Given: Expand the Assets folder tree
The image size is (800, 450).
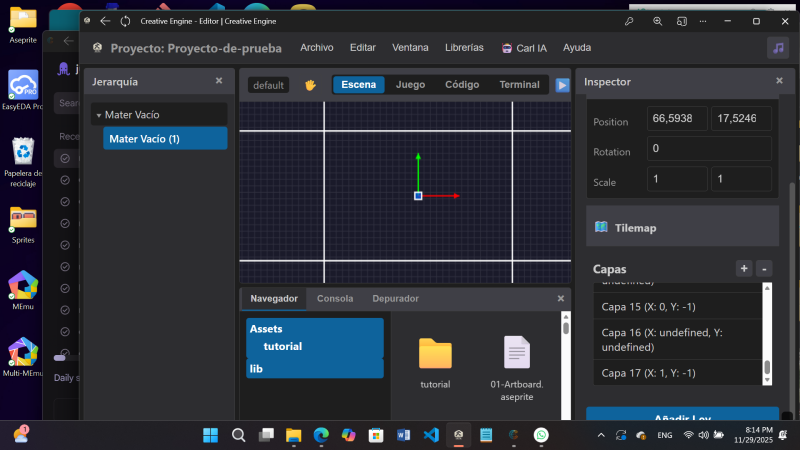Looking at the screenshot, I should pos(266,328).
